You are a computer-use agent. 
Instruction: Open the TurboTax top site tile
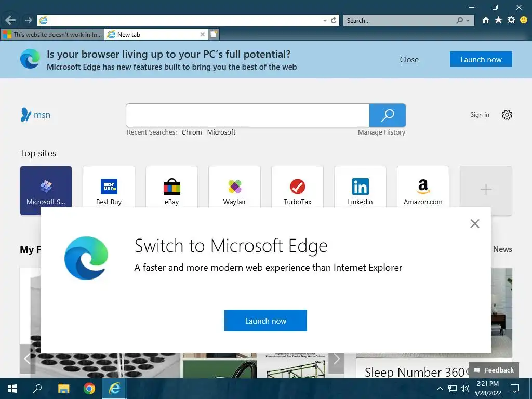click(297, 188)
